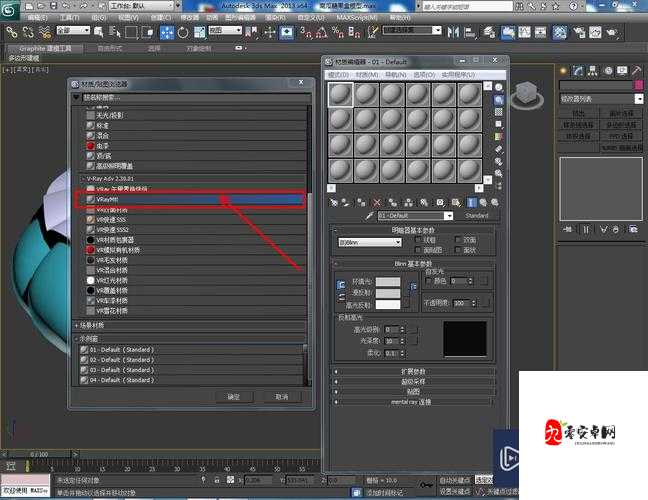Image resolution: width=648 pixels, height=500 pixels.
Task: Click the sample type icon beside slots
Action: tap(499, 87)
